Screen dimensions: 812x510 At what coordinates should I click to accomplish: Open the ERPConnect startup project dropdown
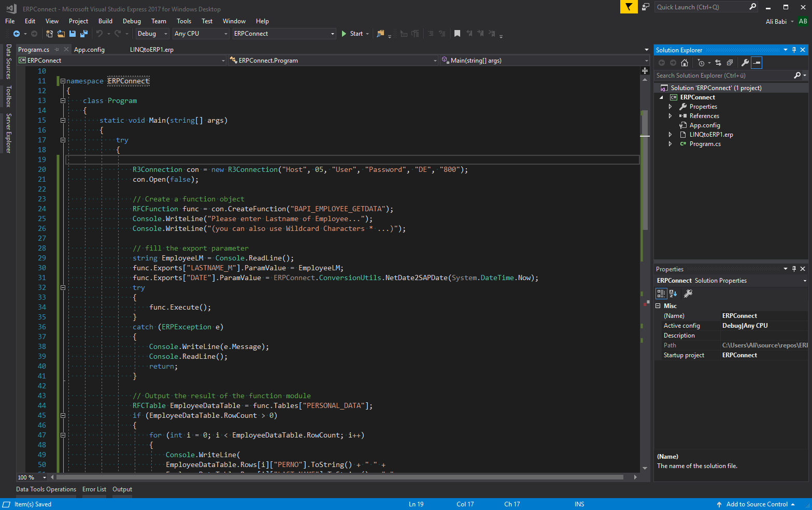point(284,34)
